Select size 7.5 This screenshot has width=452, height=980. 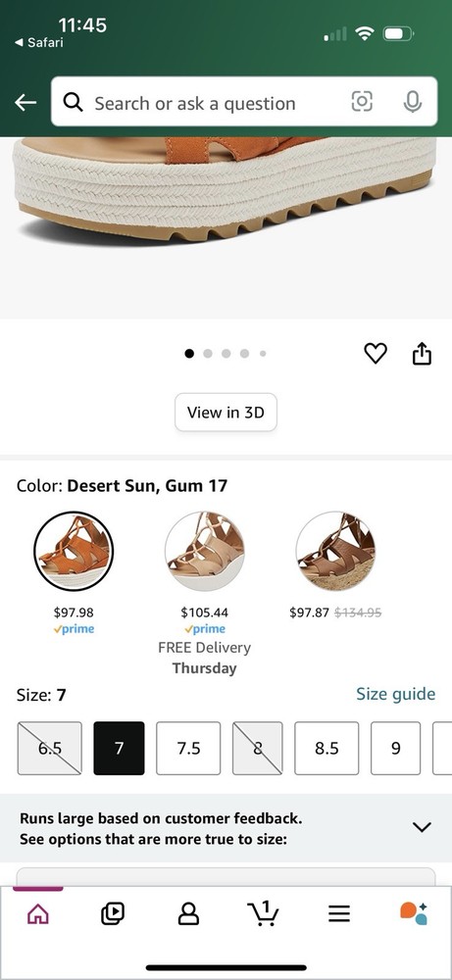pyautogui.click(x=188, y=748)
